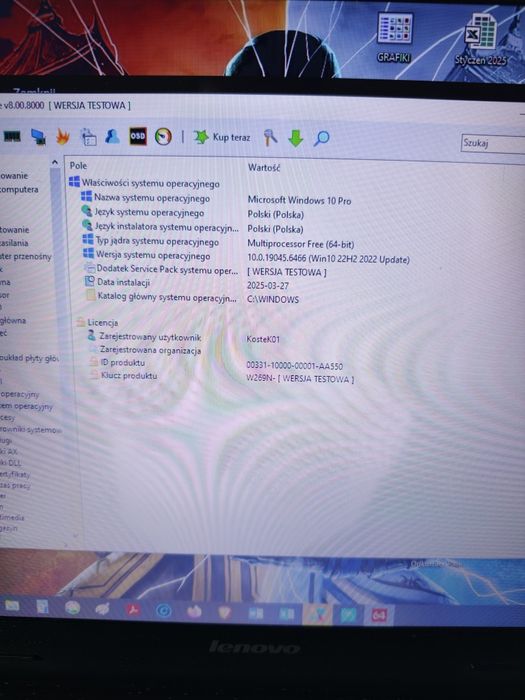The width and height of the screenshot is (525, 700).
Task: Launch the system stability test flame icon
Action: point(63,137)
